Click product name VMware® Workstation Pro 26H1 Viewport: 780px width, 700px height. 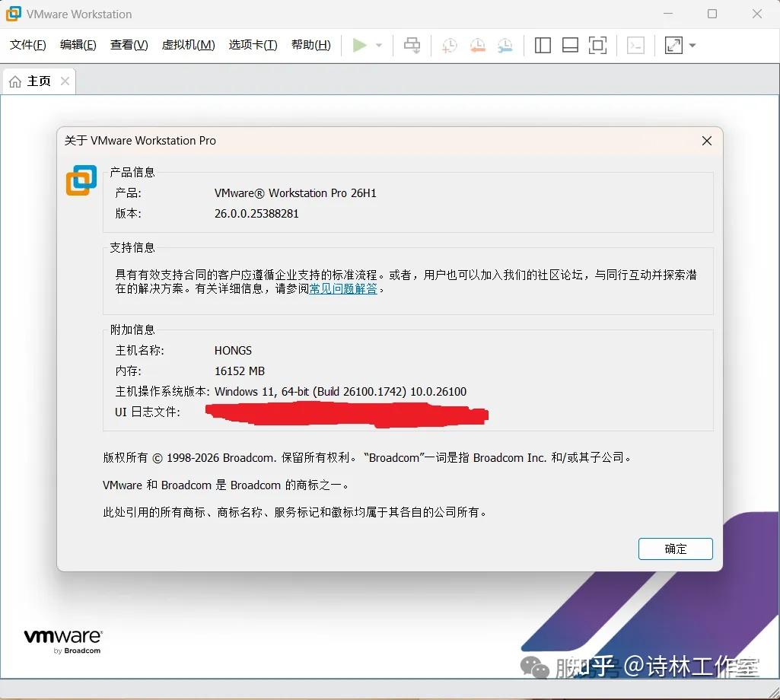pos(295,193)
